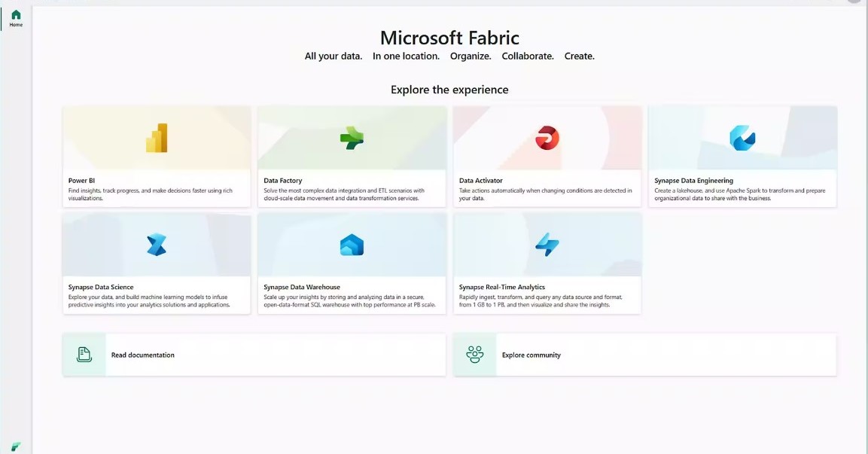868x454 pixels.
Task: Click the Explore community link
Action: 531,354
